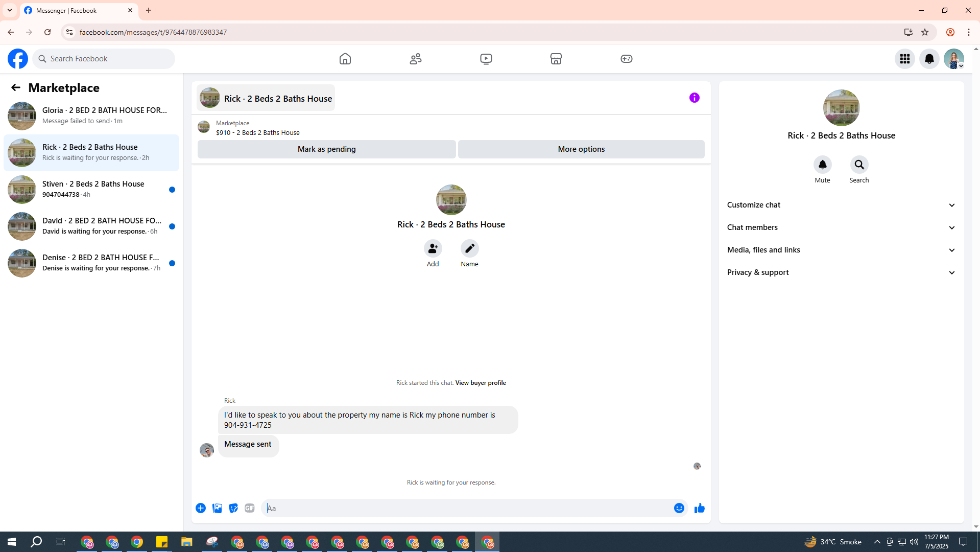This screenshot has height=552, width=980.
Task: Open Denise's 2 Bed 2 Bath conversation
Action: pos(91,263)
